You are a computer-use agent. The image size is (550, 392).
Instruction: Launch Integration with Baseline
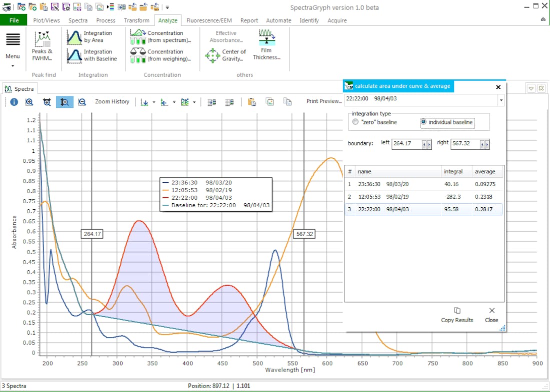coord(74,55)
